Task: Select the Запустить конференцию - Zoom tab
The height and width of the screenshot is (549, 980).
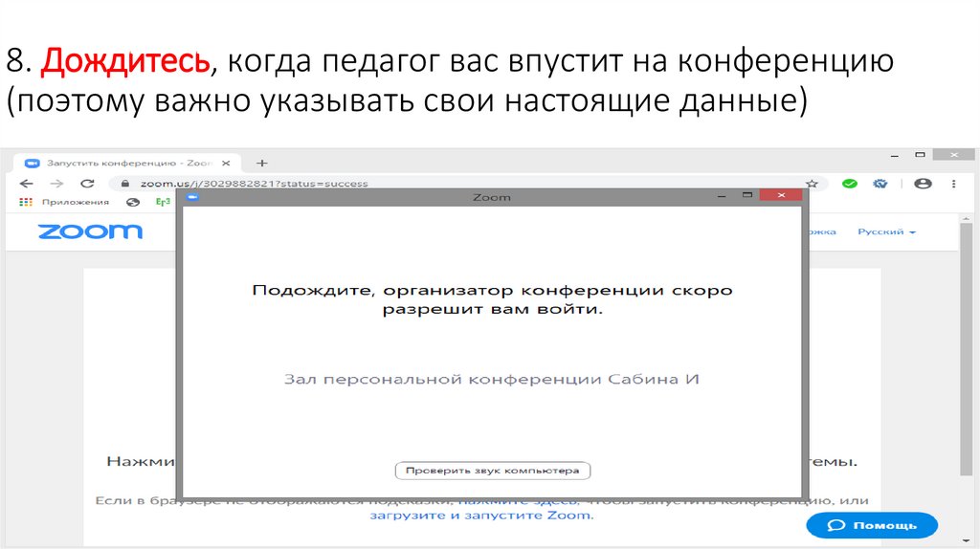Action: pos(127,163)
